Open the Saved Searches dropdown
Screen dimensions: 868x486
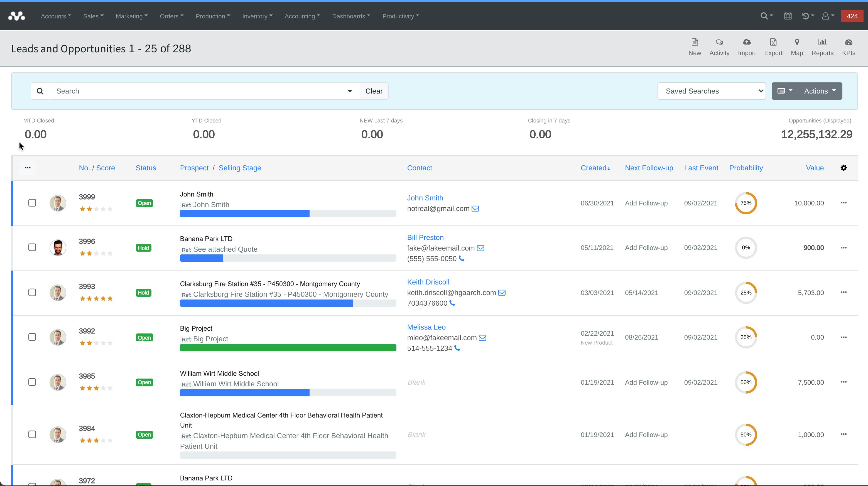(712, 91)
